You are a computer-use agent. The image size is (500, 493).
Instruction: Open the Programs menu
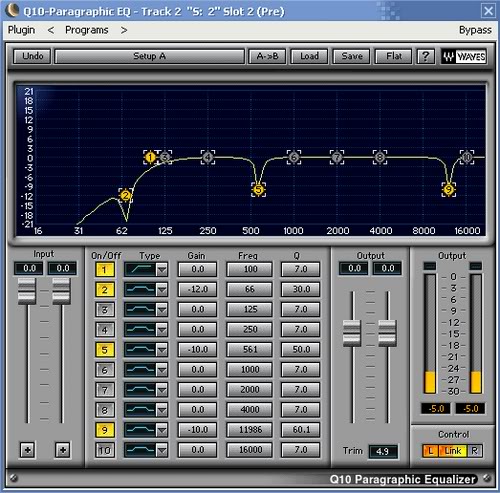(x=87, y=30)
